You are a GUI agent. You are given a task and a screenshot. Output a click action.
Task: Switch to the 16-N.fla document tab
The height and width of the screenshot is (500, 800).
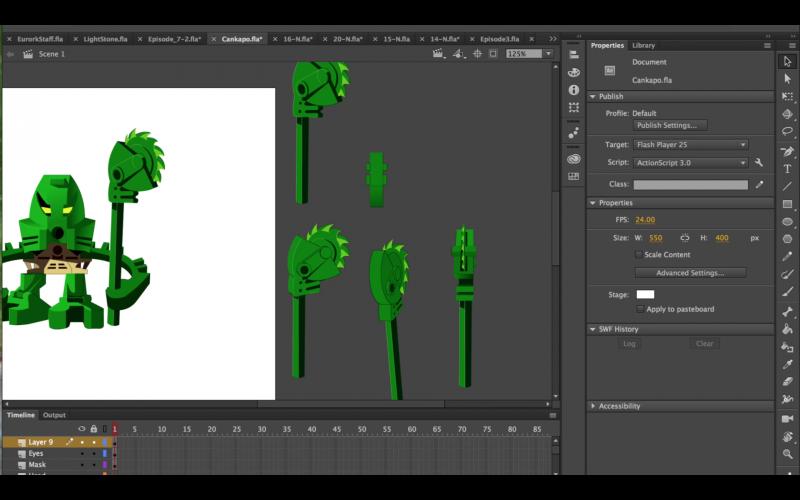[298, 39]
